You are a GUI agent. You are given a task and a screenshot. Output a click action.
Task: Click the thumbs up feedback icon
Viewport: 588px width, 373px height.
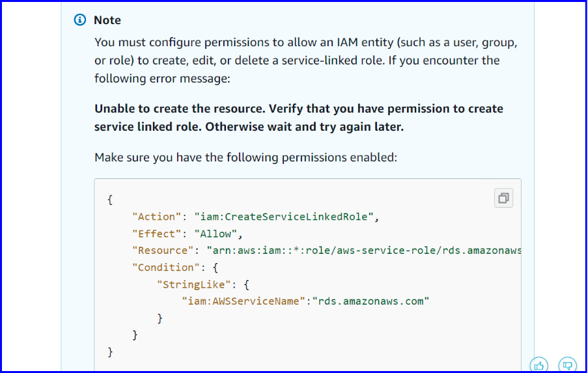[539, 365]
